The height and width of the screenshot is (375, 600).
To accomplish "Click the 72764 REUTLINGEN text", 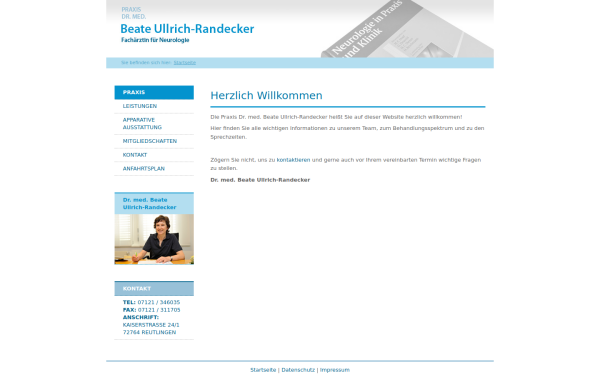I will 149,332.
